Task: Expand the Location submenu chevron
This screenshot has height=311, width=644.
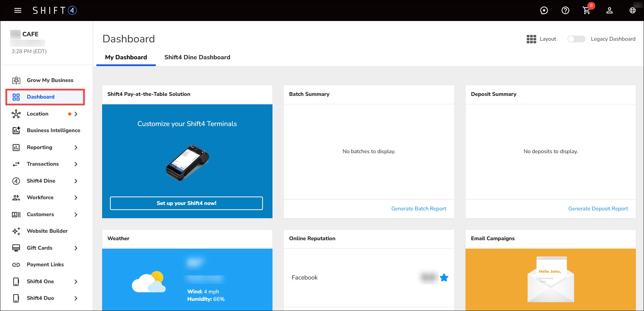Action: pyautogui.click(x=76, y=114)
